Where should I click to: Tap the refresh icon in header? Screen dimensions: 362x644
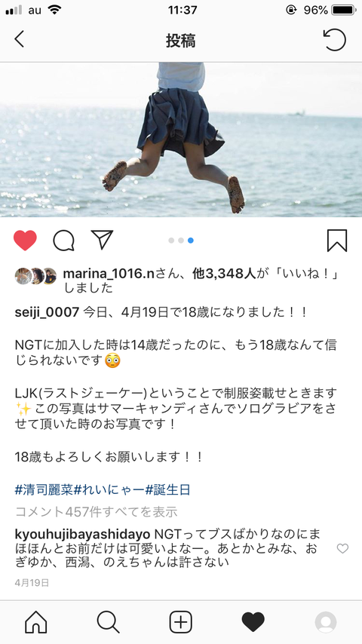334,40
